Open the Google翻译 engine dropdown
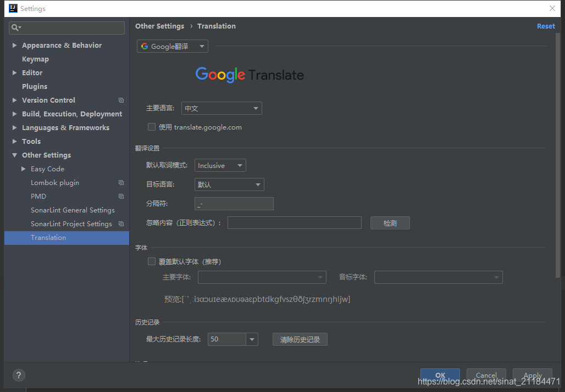Viewport: 565px width, 392px height. (172, 46)
